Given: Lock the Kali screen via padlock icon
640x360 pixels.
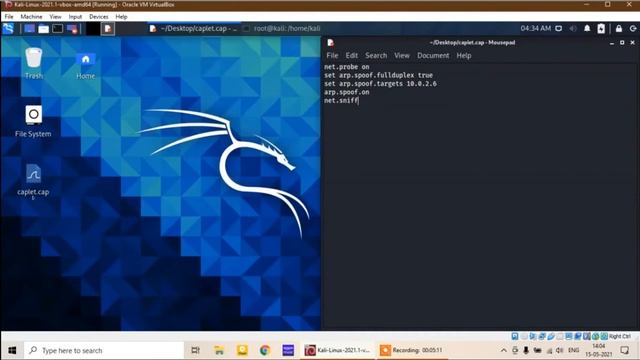Looking at the screenshot, I should click(x=619, y=29).
